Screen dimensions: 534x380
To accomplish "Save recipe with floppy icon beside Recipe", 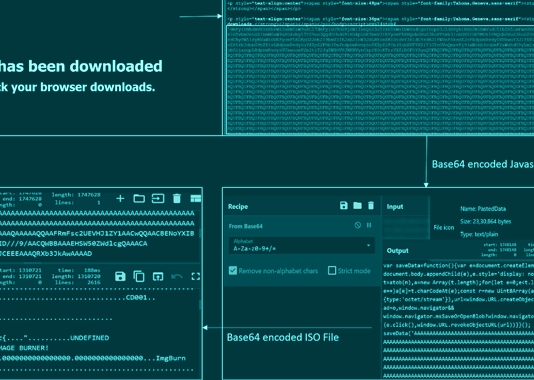I will click(x=344, y=205).
